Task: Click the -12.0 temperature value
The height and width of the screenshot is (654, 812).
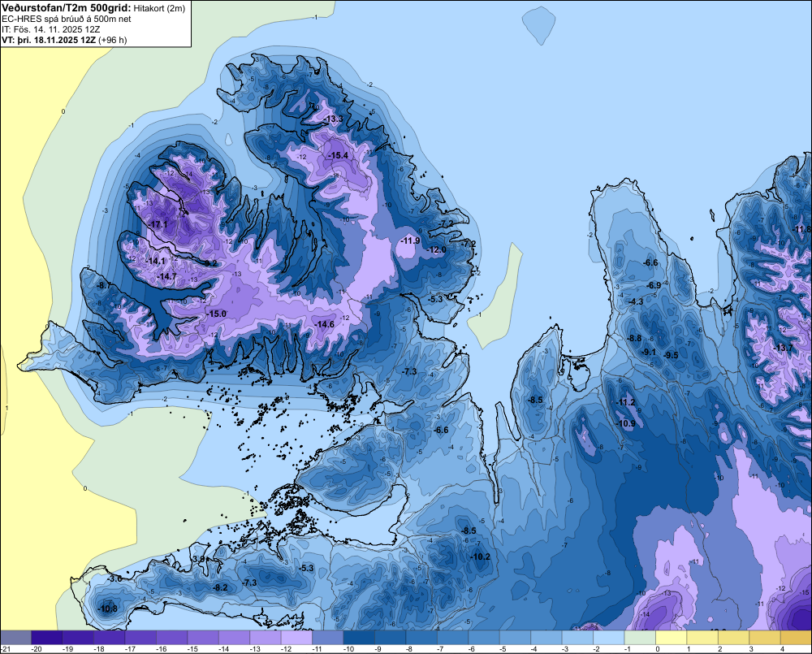Action: [437, 249]
